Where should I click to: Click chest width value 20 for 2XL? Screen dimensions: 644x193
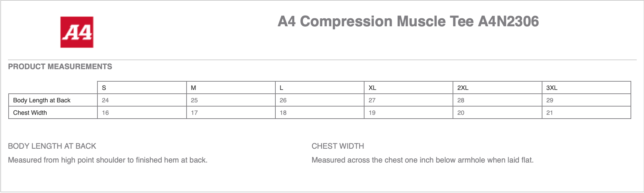click(x=461, y=113)
